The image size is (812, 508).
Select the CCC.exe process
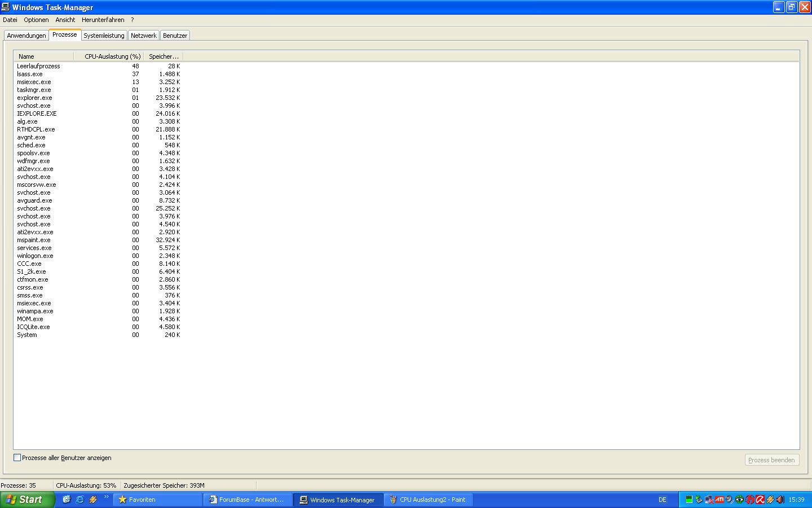pyautogui.click(x=99, y=264)
